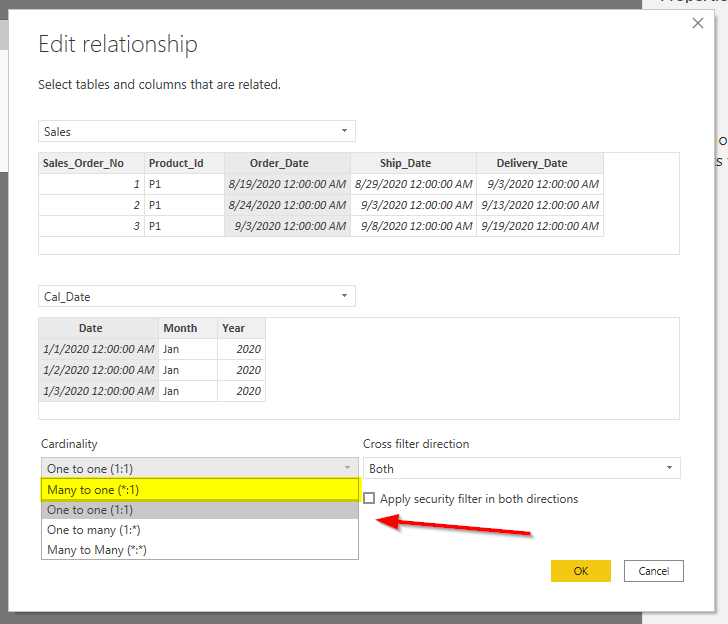The height and width of the screenshot is (624, 728).
Task: Open the Cal_Date table dropdown
Action: pos(197,296)
